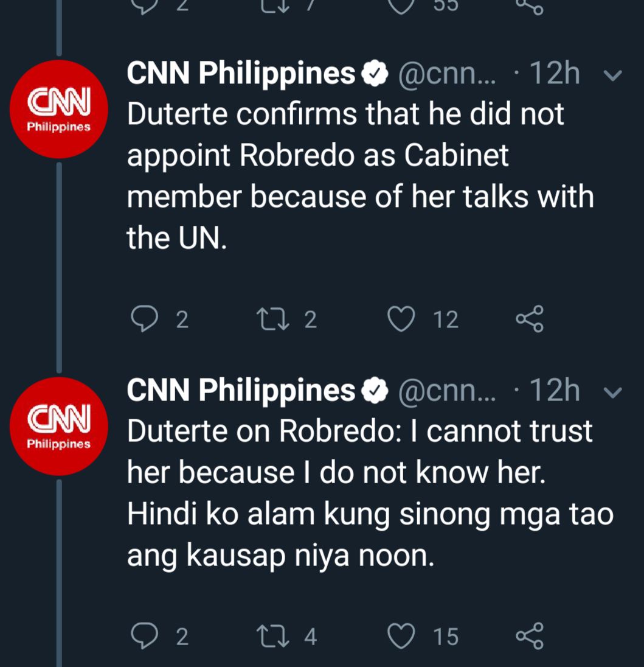Like the 'I cannot trust her' tweet
This screenshot has height=667, width=644.
click(401, 637)
